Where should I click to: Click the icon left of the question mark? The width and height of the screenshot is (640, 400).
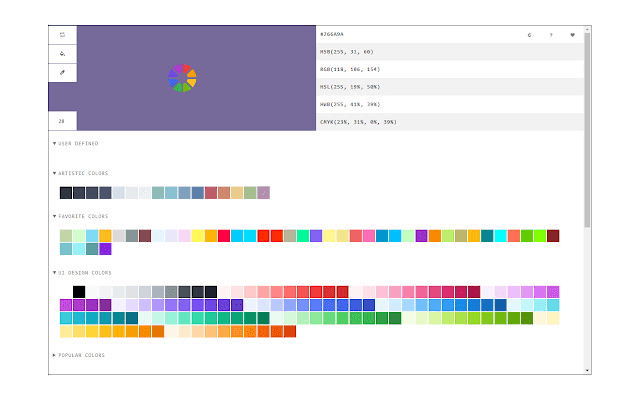coord(529,35)
